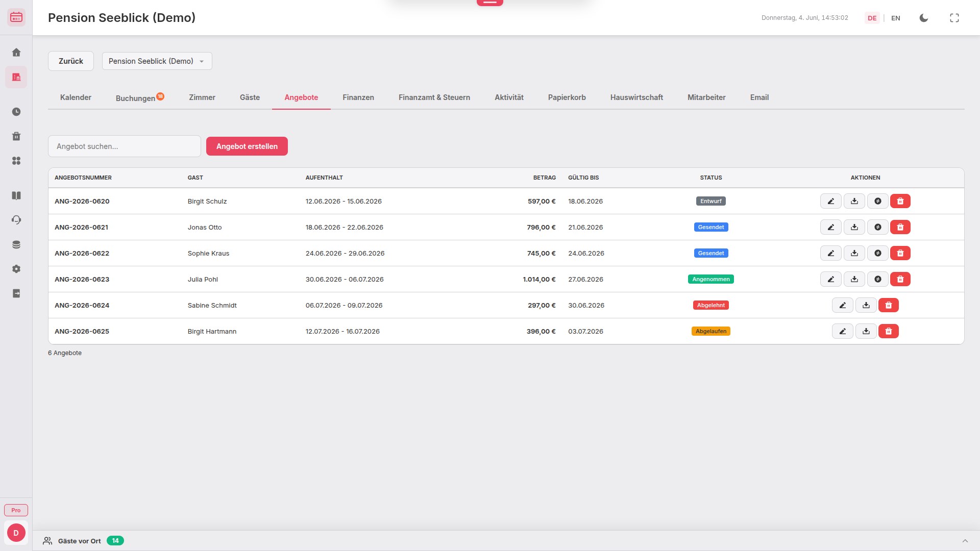Open the database stack sidebar icon
Image resolution: width=980 pixels, height=551 pixels.
coord(16,244)
